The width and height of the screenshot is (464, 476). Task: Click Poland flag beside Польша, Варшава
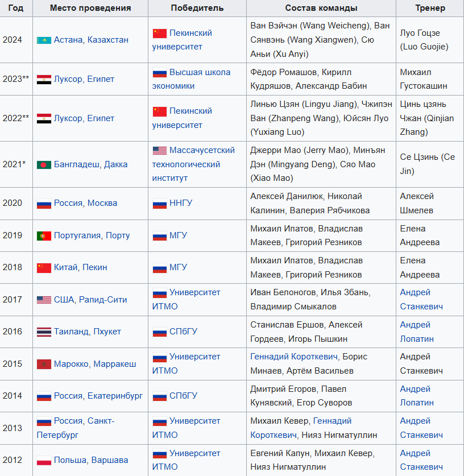point(44,461)
